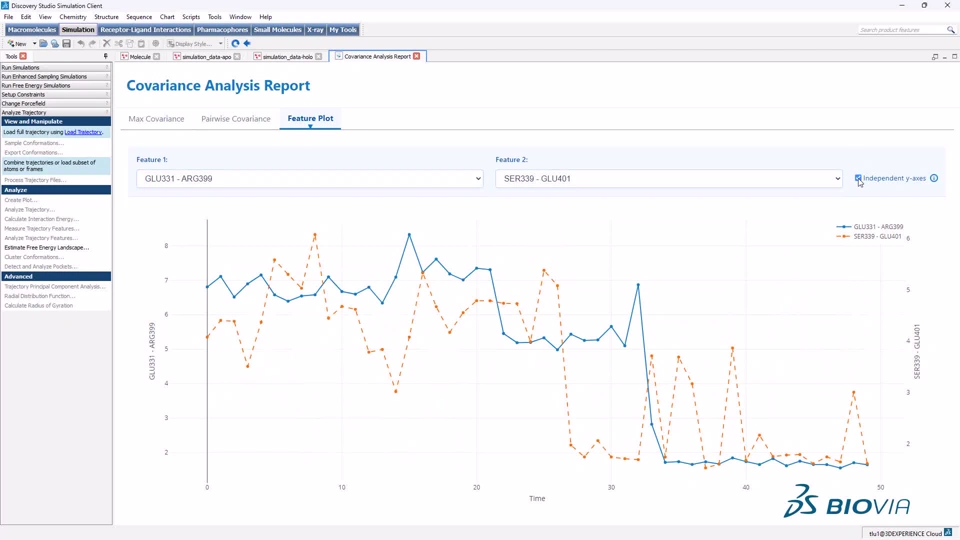Click the Save disk icon
This screenshot has height=540, width=960.
[x=66, y=43]
